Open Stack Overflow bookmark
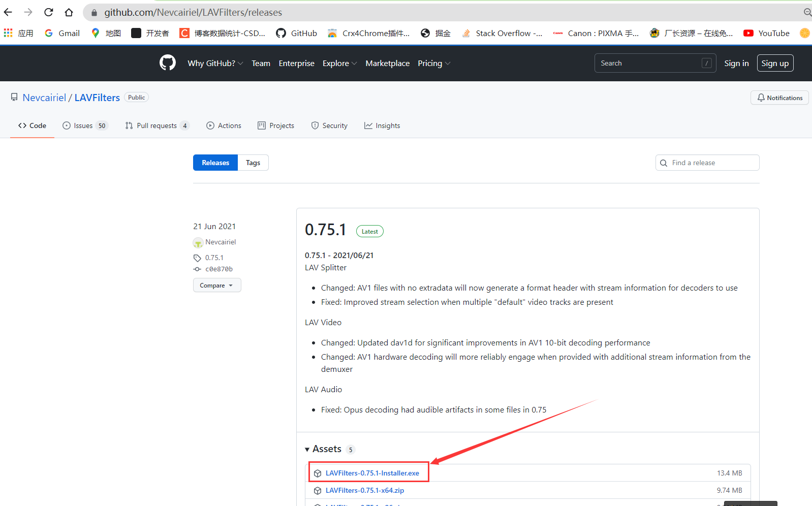The image size is (812, 506). pyautogui.click(x=502, y=33)
